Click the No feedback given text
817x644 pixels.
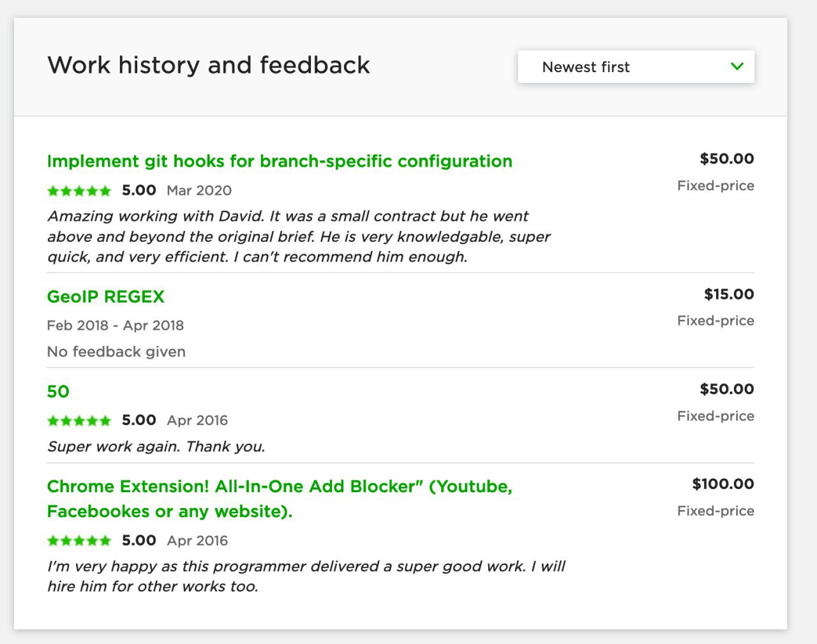tap(116, 352)
